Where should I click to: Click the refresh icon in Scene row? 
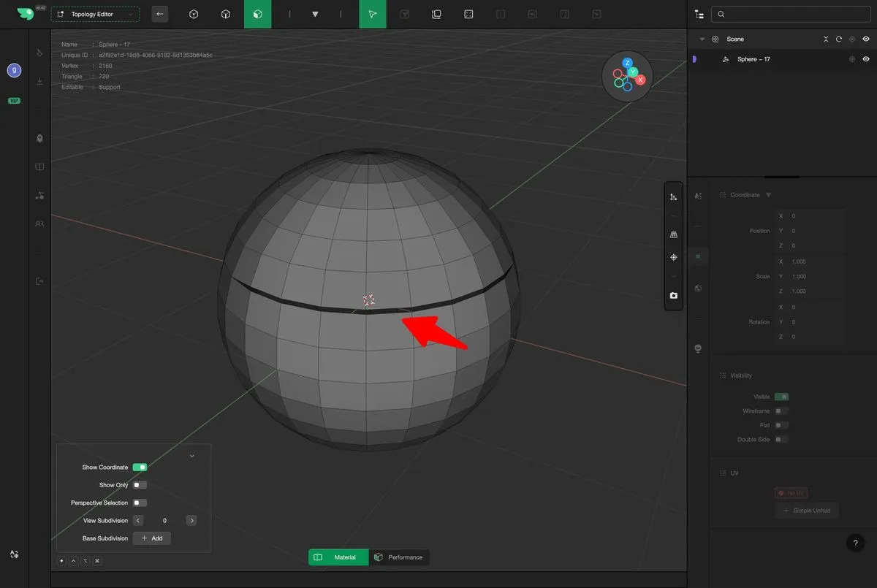coord(839,39)
